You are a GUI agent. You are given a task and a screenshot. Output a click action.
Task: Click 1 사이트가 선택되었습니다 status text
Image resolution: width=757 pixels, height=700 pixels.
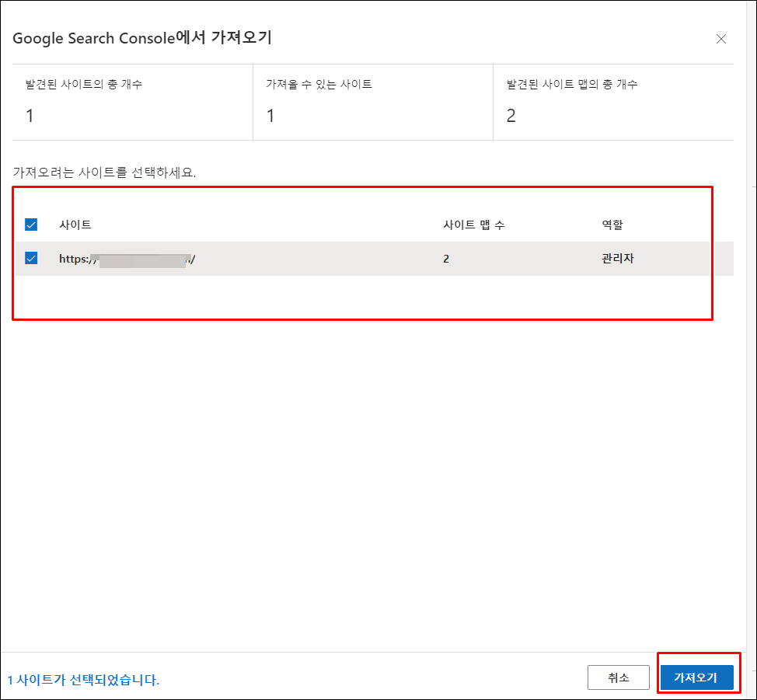pyautogui.click(x=83, y=680)
